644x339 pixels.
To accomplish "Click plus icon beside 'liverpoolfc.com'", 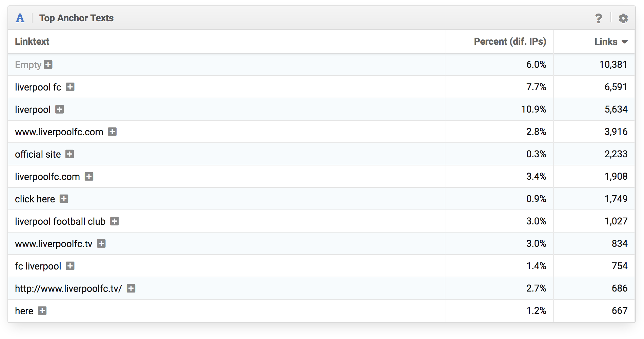I will coord(89,177).
